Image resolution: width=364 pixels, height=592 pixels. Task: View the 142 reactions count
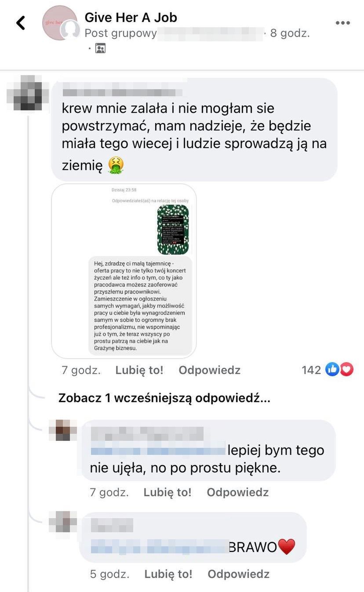pyautogui.click(x=311, y=370)
